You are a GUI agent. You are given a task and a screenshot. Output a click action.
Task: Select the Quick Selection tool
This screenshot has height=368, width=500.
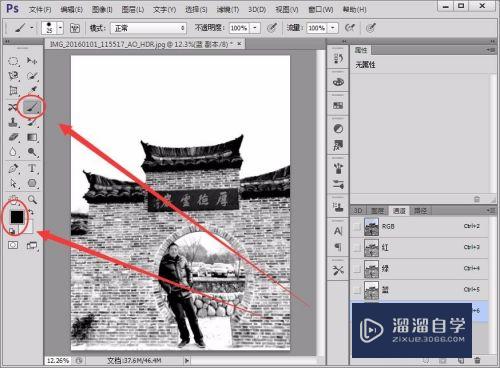32,76
